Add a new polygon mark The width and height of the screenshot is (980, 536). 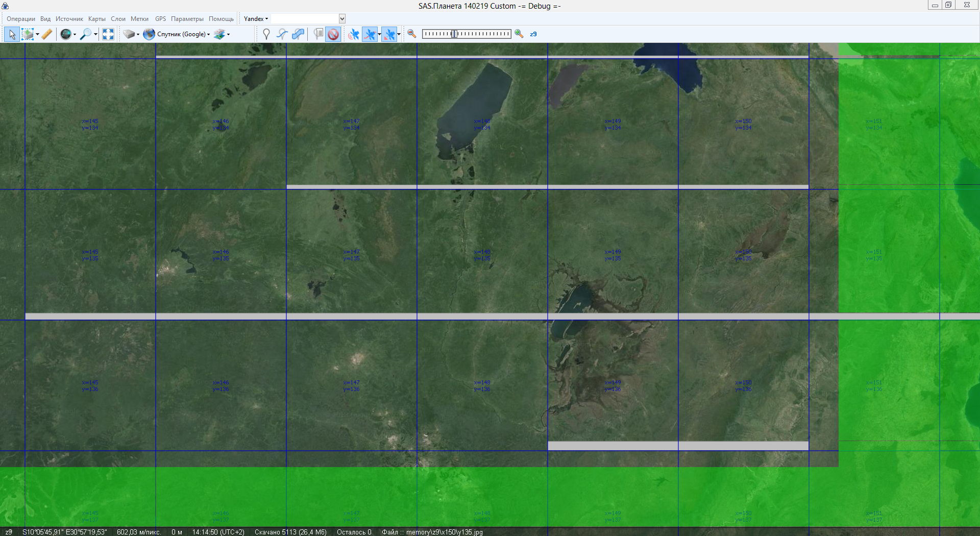298,34
